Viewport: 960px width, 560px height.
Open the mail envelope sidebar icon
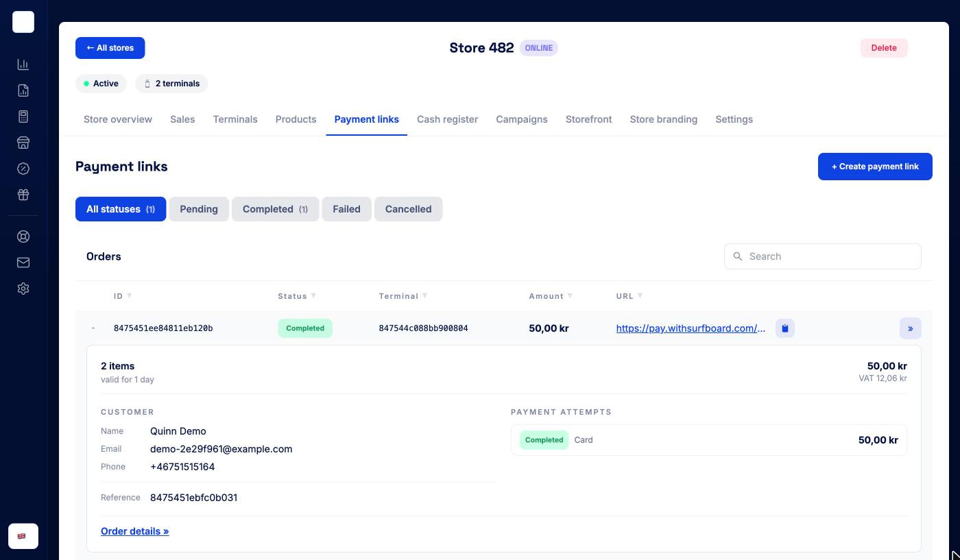pyautogui.click(x=23, y=263)
